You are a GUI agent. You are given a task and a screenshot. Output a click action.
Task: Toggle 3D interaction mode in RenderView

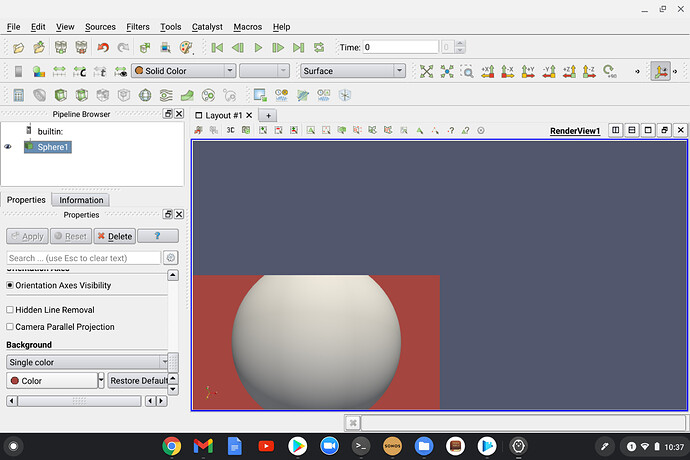coord(230,130)
